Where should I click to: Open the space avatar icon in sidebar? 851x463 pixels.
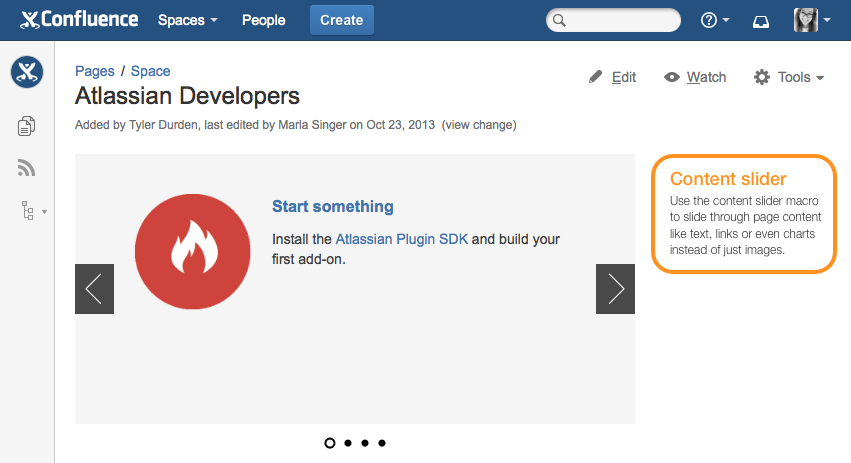[27, 72]
